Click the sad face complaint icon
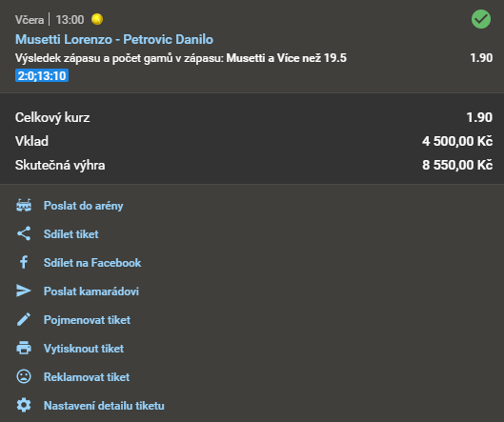The width and height of the screenshot is (504, 422). click(24, 376)
